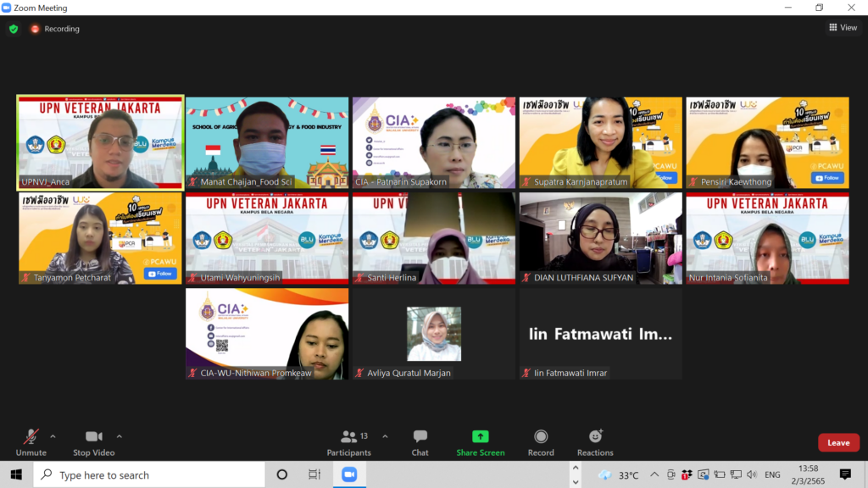Select Avliya Quratul Marjan's video tile
The width and height of the screenshot is (868, 488).
[434, 334]
